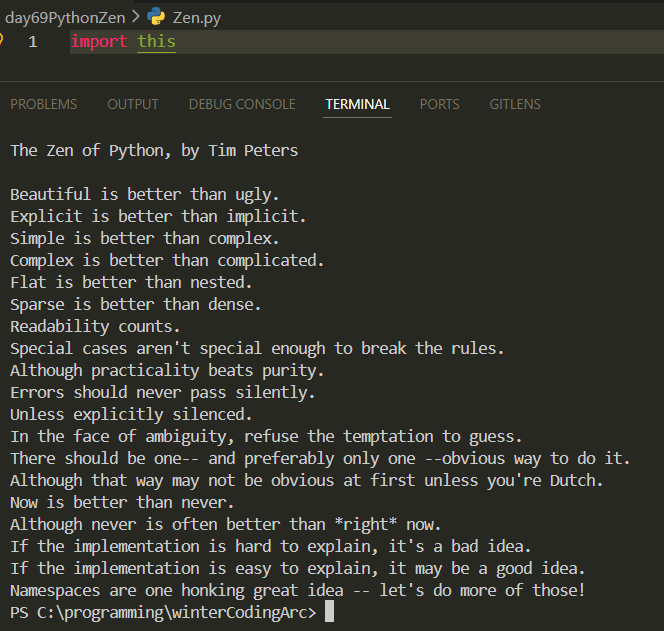Click 'hard to explain, it's a bad idea' line

click(271, 547)
